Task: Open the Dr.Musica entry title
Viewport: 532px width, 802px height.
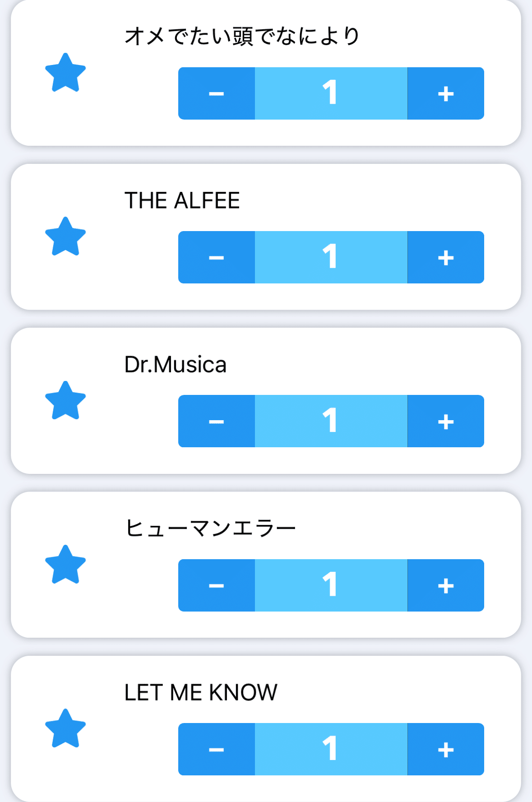Action: (175, 364)
